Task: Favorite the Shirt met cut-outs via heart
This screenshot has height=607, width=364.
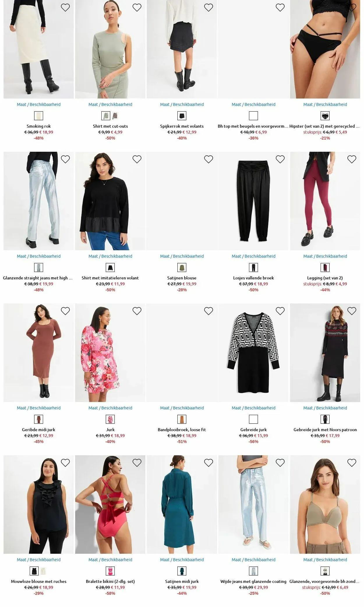Action: pyautogui.click(x=137, y=8)
